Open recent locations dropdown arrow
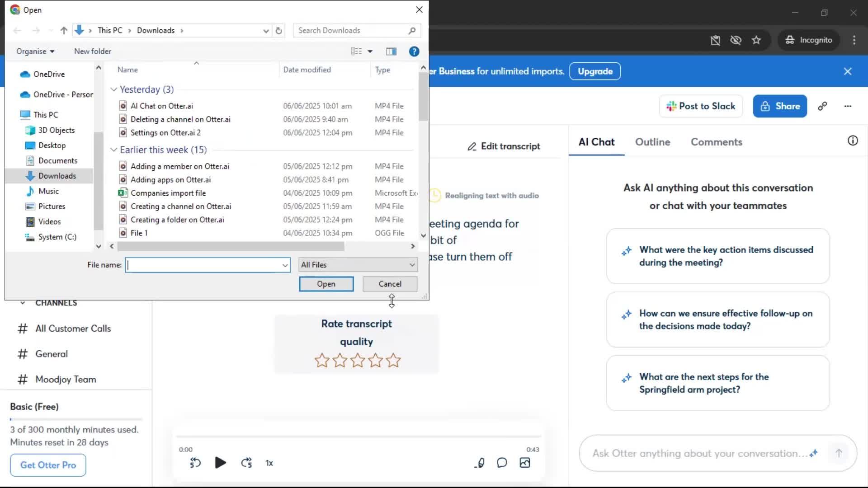Viewport: 868px width, 488px height. pos(50,31)
